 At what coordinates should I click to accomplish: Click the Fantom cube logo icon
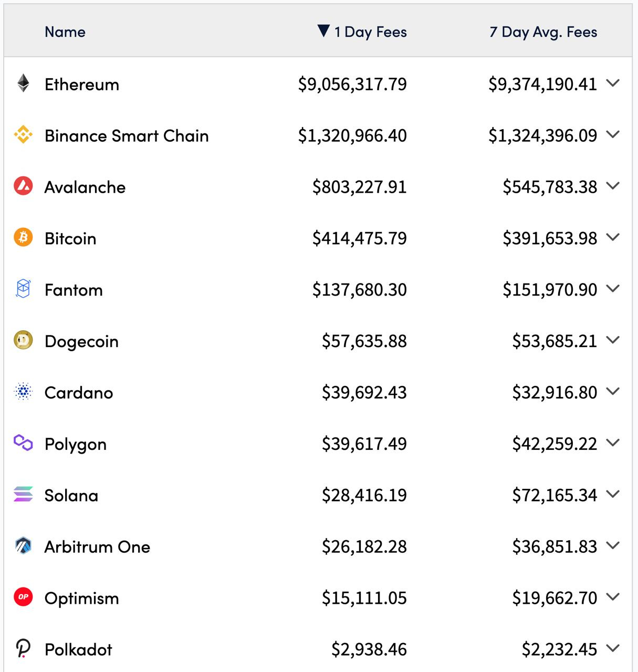coord(23,289)
